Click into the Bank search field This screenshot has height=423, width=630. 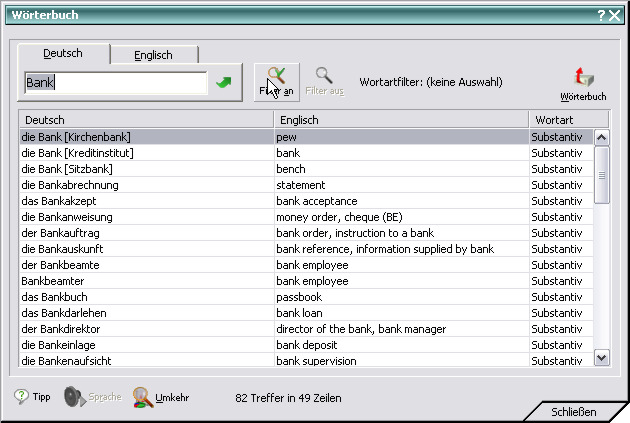pyautogui.click(x=115, y=83)
